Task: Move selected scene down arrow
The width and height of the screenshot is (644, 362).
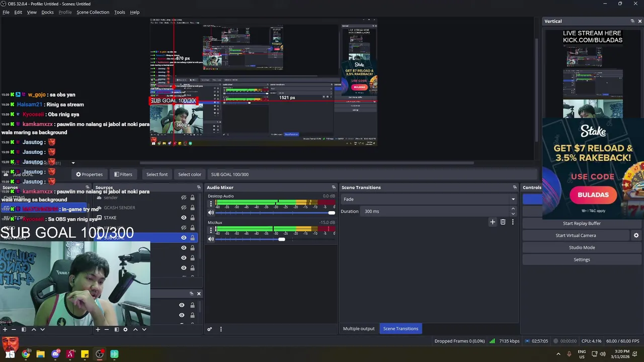Action: click(42, 329)
